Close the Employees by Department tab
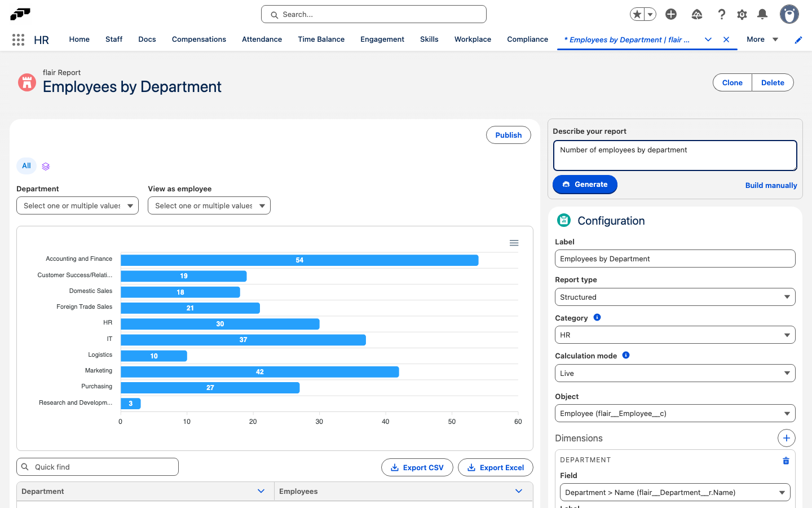Image resolution: width=812 pixels, height=508 pixels. click(726, 40)
